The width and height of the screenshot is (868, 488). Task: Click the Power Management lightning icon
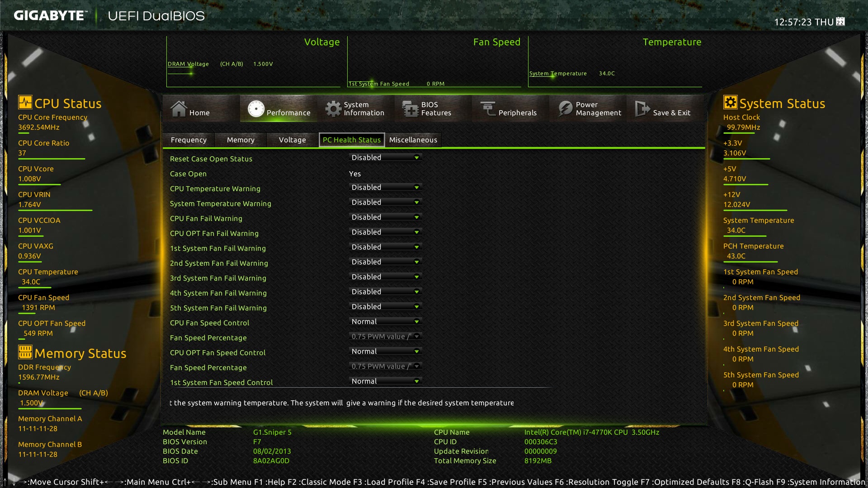[x=565, y=108]
